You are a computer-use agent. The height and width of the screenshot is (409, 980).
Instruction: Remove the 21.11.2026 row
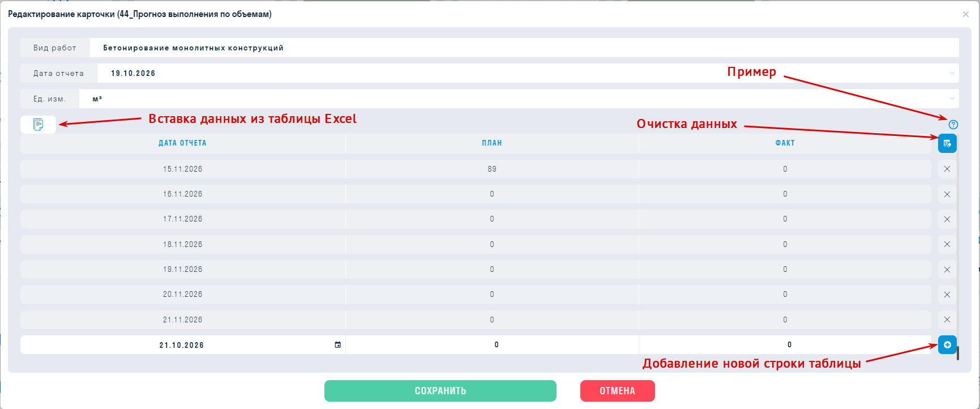947,319
